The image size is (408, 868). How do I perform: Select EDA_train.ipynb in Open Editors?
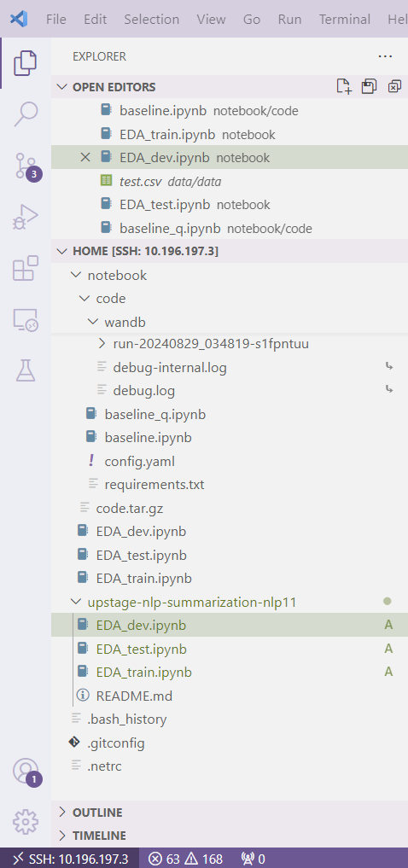tap(230, 134)
